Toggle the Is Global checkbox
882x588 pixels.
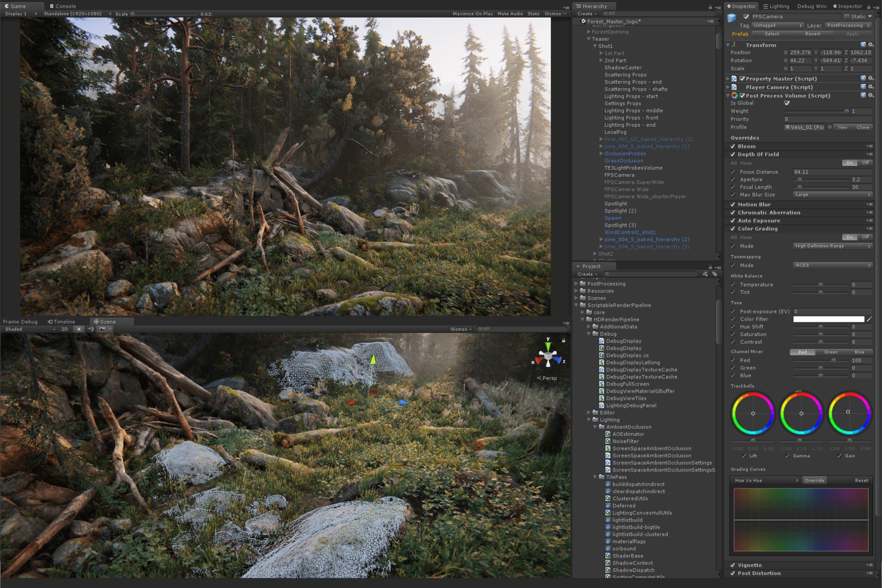787,103
